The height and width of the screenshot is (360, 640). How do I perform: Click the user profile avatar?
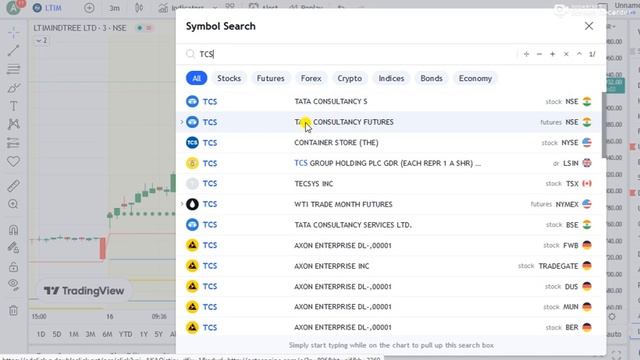click(13, 7)
